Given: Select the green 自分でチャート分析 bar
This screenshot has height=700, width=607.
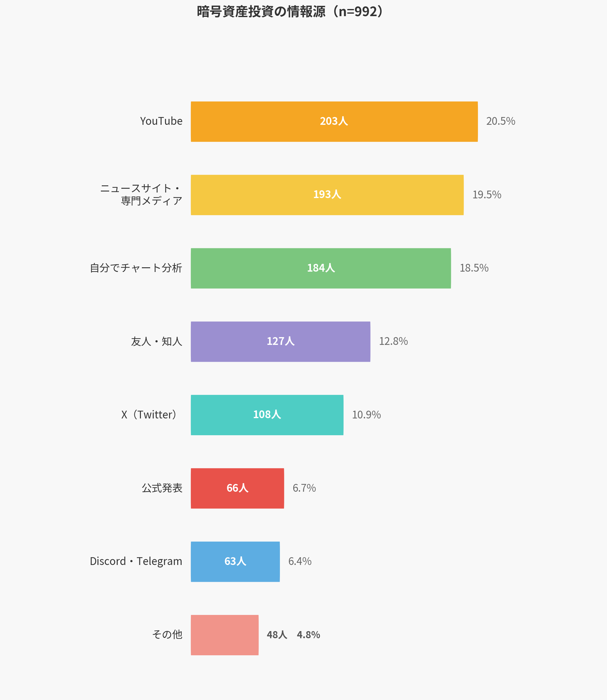Looking at the screenshot, I should tap(321, 268).
